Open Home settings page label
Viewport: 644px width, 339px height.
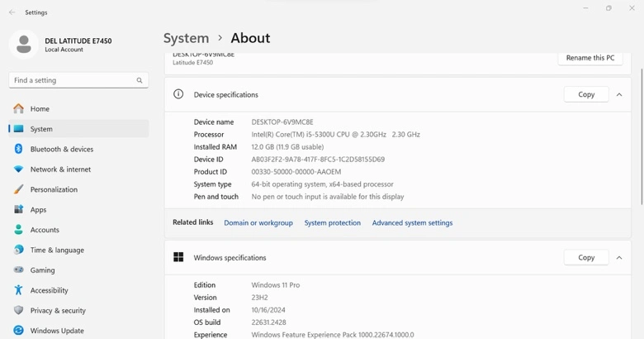tap(40, 108)
